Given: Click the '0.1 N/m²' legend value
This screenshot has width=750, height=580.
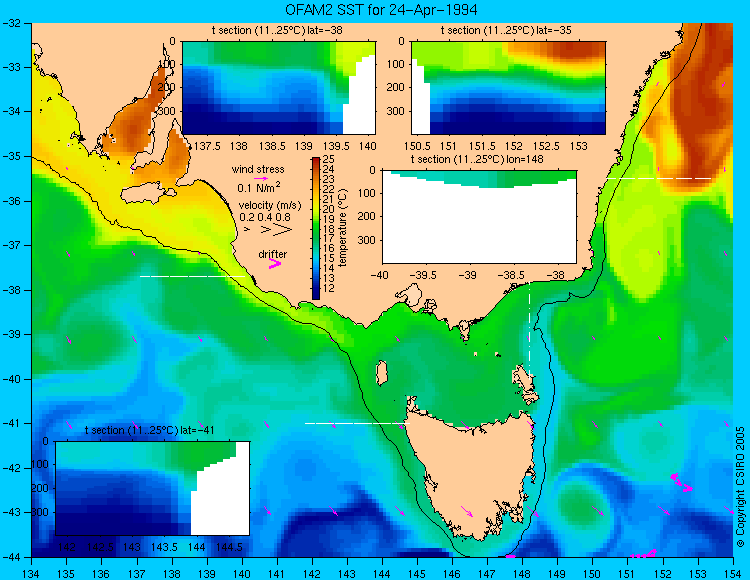Looking at the screenshot, I should point(259,187).
